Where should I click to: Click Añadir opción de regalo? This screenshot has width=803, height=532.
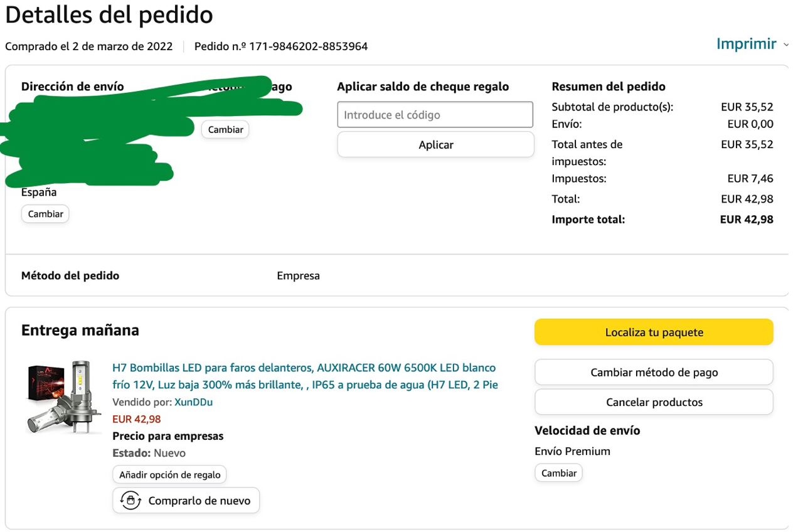click(169, 475)
